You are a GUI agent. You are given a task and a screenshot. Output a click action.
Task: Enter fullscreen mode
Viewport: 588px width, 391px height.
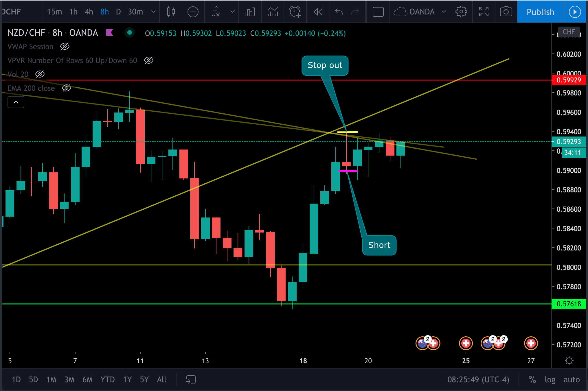tap(484, 12)
